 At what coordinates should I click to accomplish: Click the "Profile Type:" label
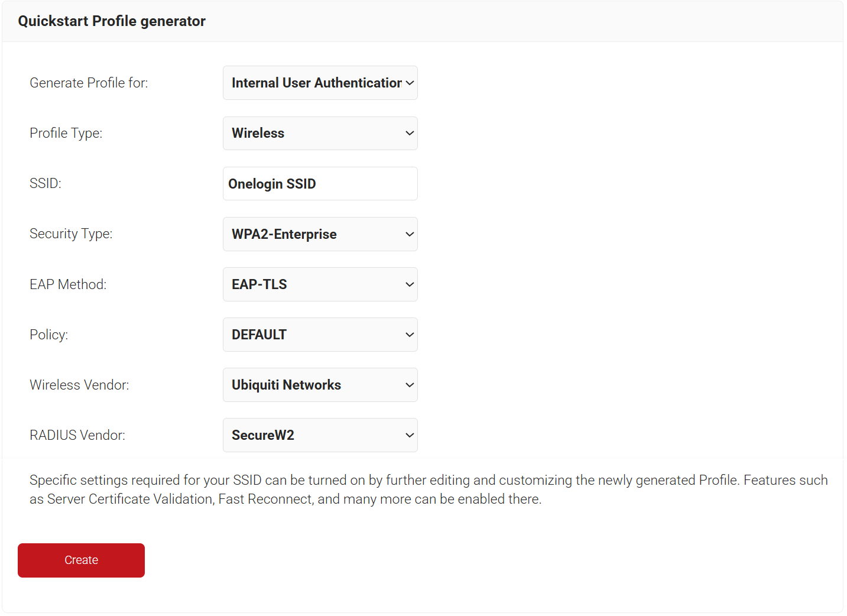click(x=66, y=134)
